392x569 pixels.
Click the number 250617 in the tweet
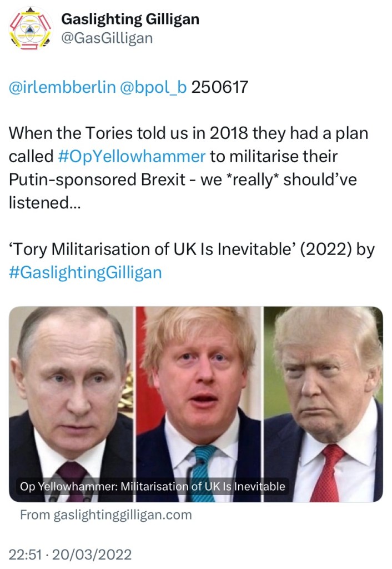(x=219, y=87)
